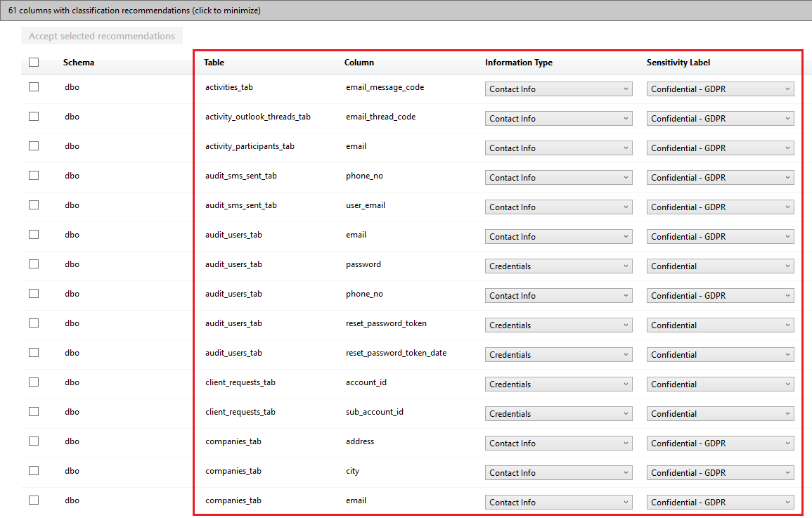Check the email_message_code row checkbox
The width and height of the screenshot is (812, 518).
(34, 87)
